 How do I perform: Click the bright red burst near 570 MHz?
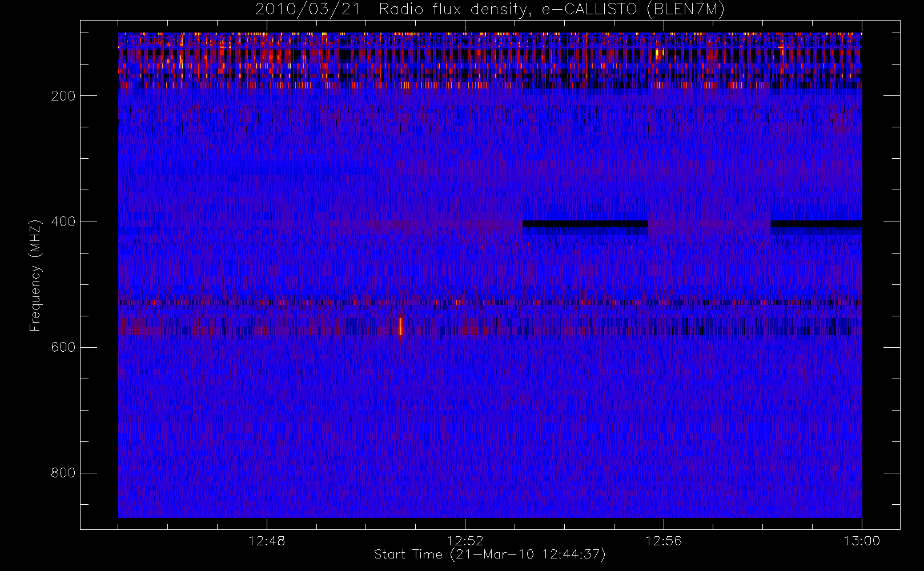point(401,327)
